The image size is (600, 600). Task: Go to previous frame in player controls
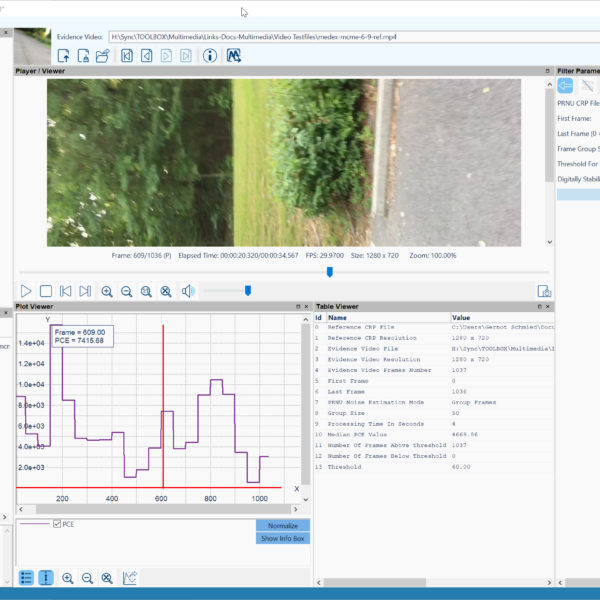(65, 291)
